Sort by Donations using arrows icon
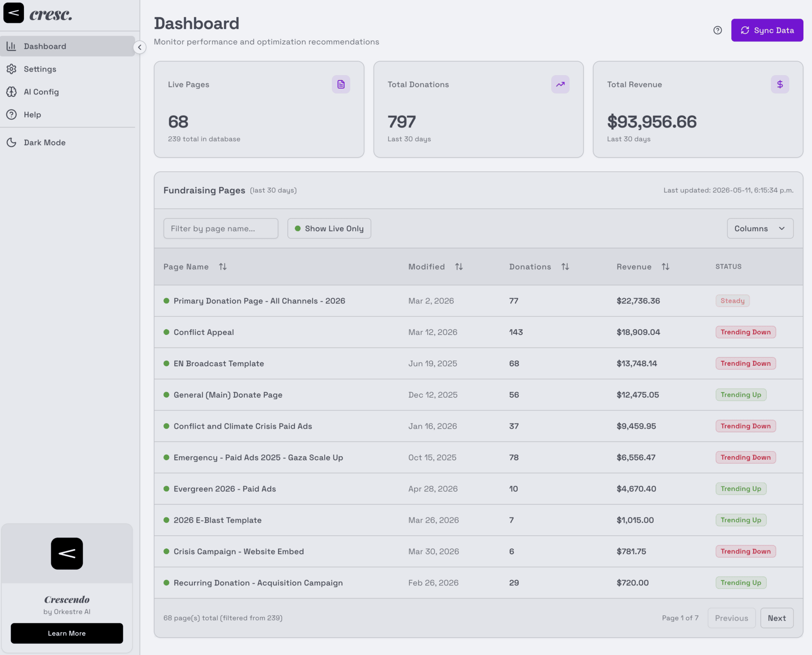 pyautogui.click(x=565, y=267)
